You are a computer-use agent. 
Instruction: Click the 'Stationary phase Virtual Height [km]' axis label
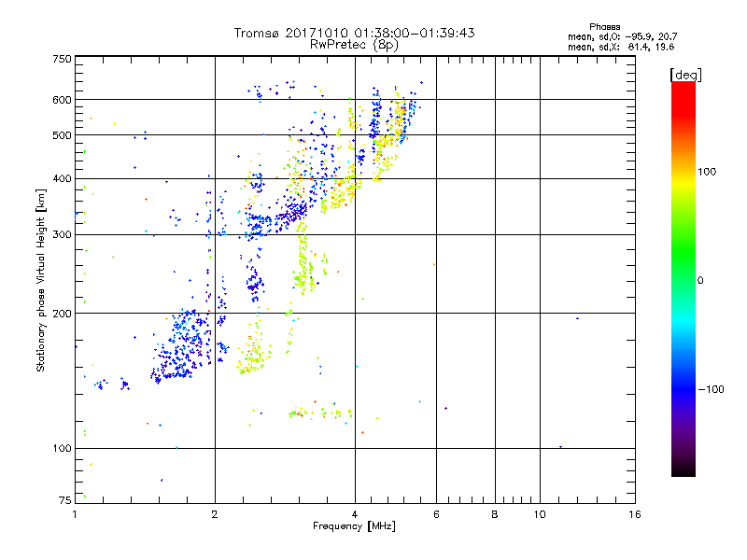(x=41, y=280)
